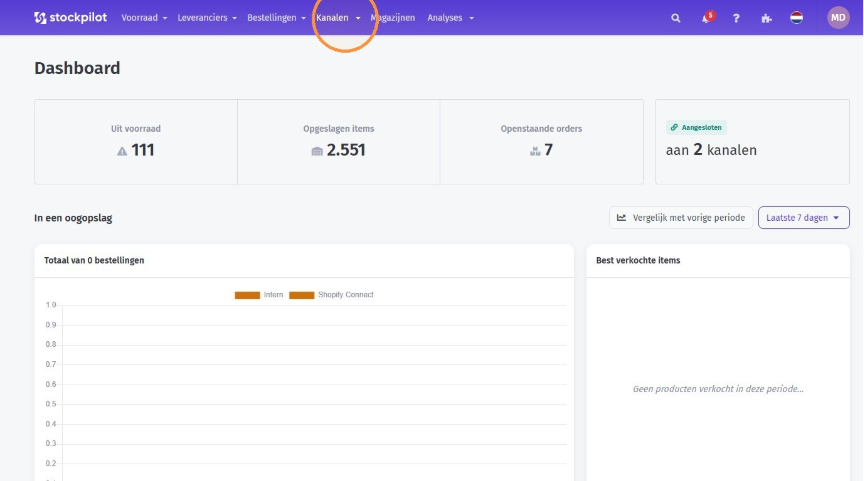Click the boxes icon beside 7
The height and width of the screenshot is (481, 864).
pos(535,151)
